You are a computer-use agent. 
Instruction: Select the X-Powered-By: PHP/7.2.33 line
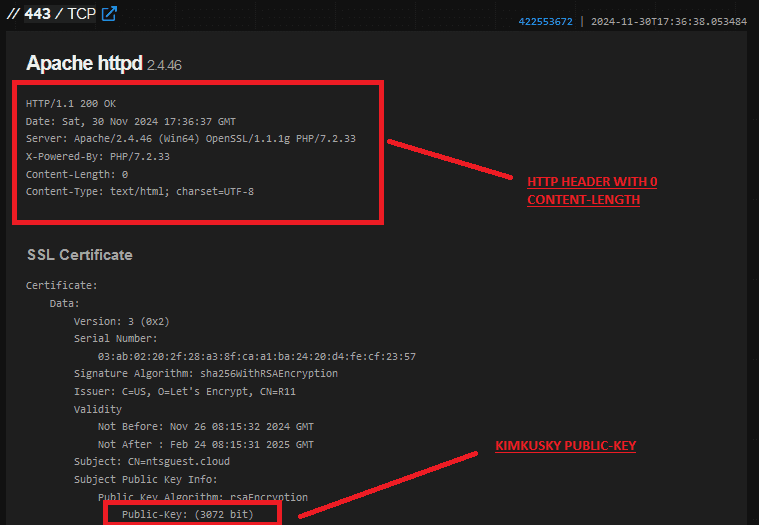[x=98, y=156]
